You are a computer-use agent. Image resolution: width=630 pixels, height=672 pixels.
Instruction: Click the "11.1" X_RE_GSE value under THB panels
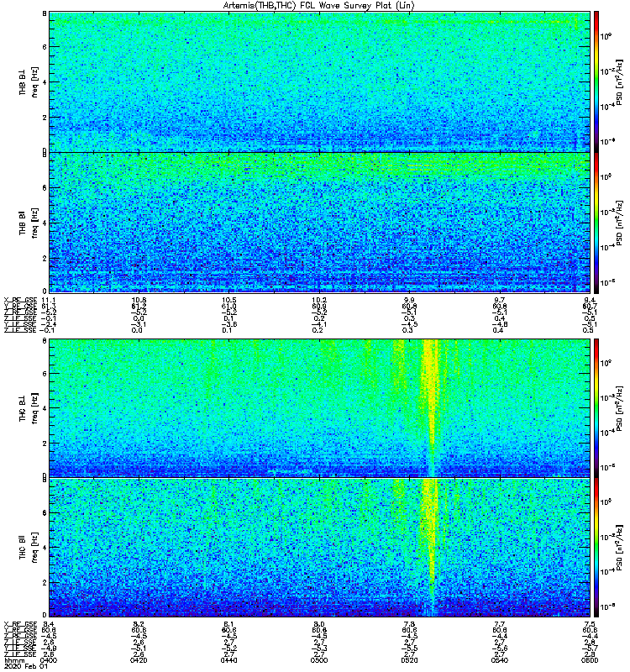click(x=49, y=300)
